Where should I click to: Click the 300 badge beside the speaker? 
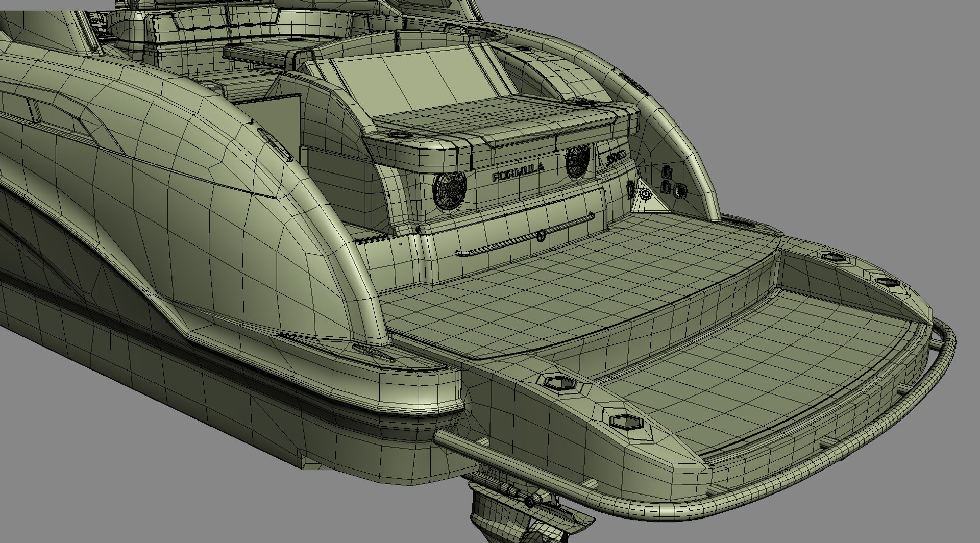(x=616, y=158)
